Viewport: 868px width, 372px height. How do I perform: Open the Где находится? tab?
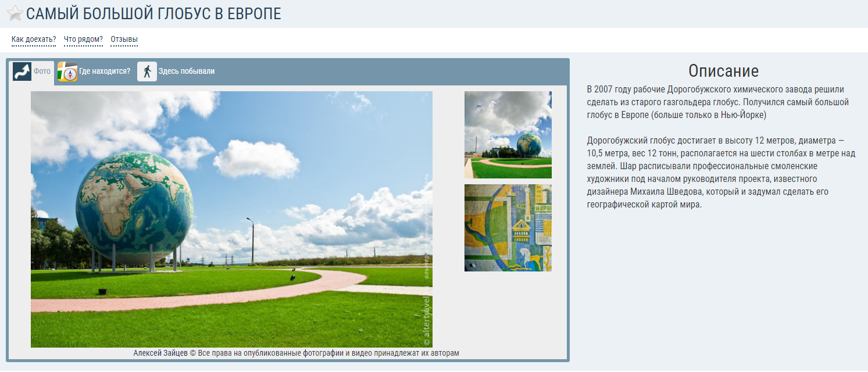click(x=105, y=71)
